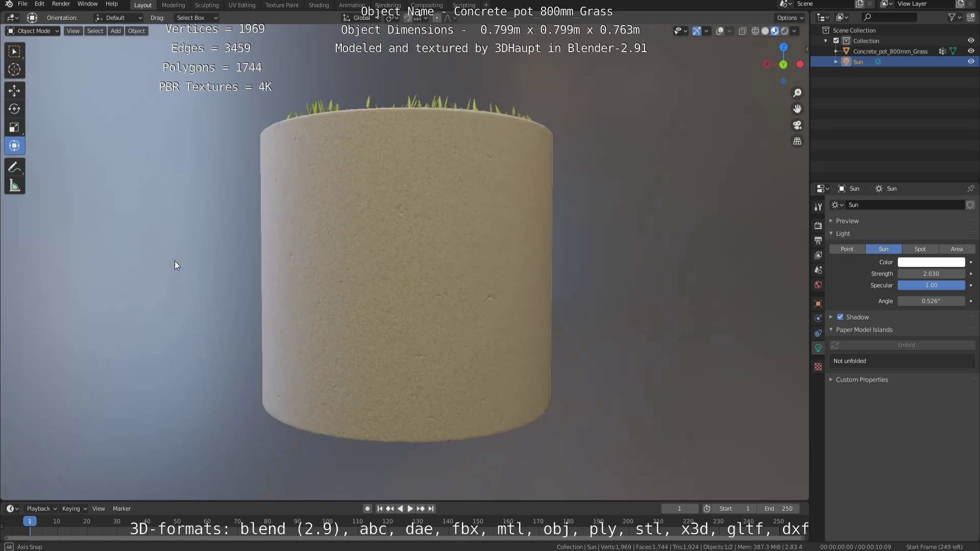The width and height of the screenshot is (980, 551).
Task: Open the viewport Add menu button
Action: pyautogui.click(x=116, y=31)
